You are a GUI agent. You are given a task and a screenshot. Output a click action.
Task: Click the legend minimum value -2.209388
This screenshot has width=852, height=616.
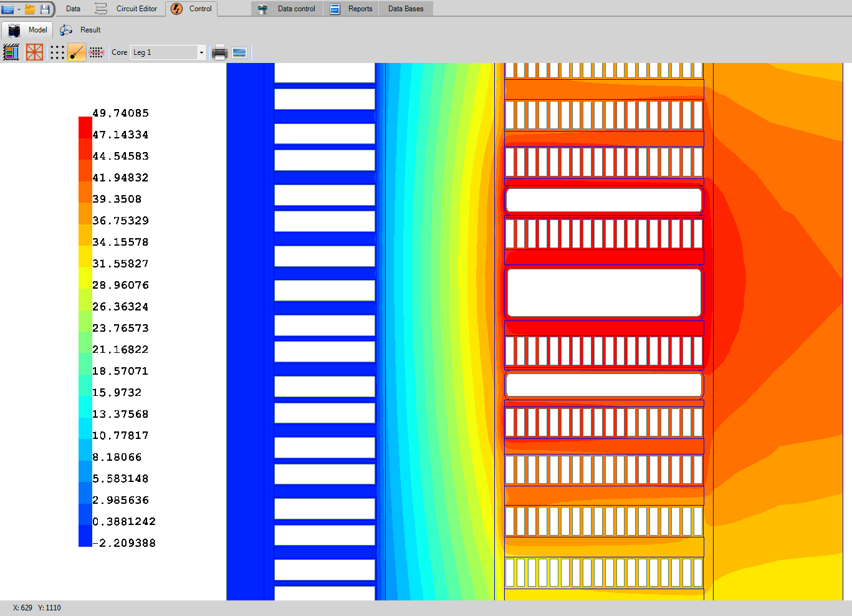[x=124, y=543]
